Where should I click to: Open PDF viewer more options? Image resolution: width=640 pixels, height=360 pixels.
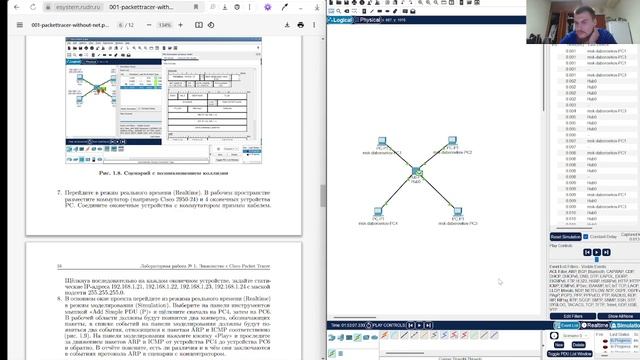pyautogui.click(x=314, y=25)
